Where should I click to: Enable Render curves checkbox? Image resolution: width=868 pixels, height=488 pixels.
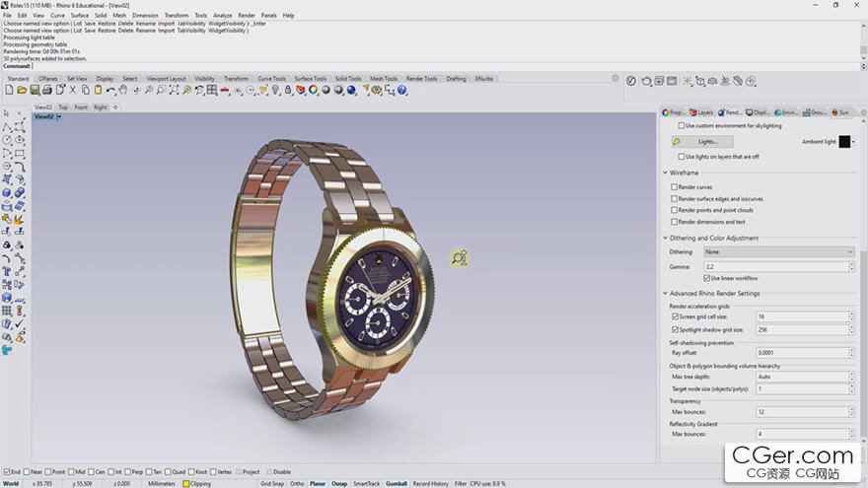click(675, 187)
